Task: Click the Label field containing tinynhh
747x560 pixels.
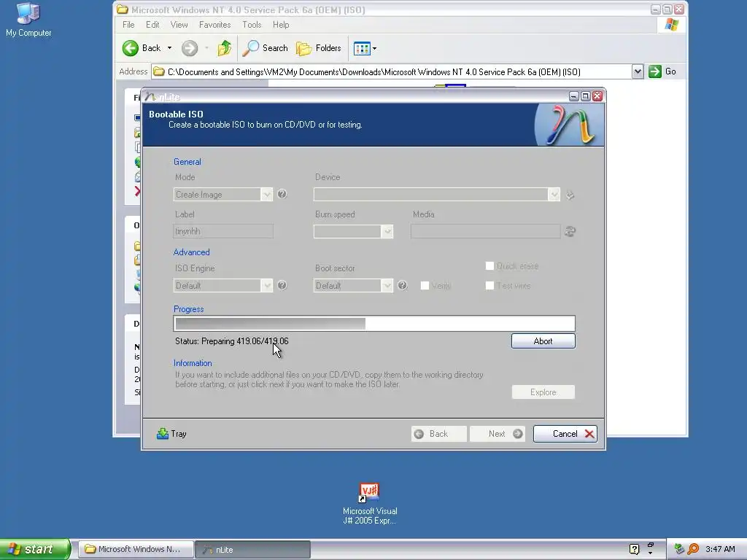Action: pos(223,231)
